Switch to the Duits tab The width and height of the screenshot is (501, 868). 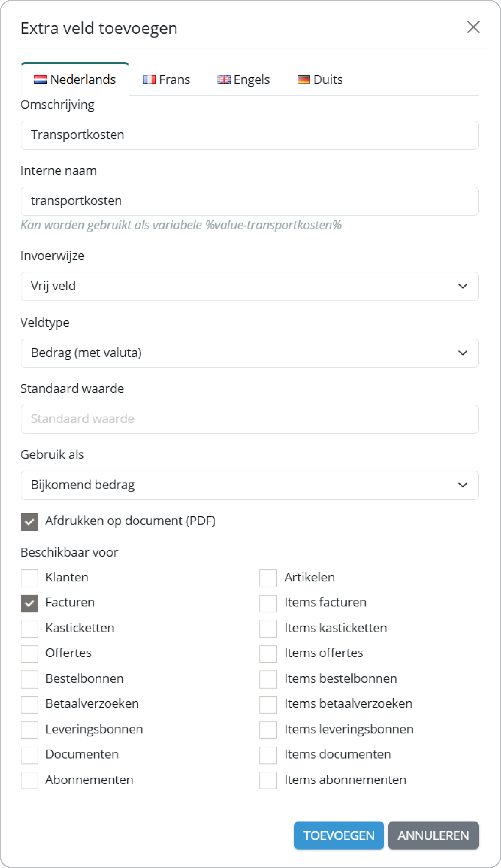pyautogui.click(x=320, y=80)
